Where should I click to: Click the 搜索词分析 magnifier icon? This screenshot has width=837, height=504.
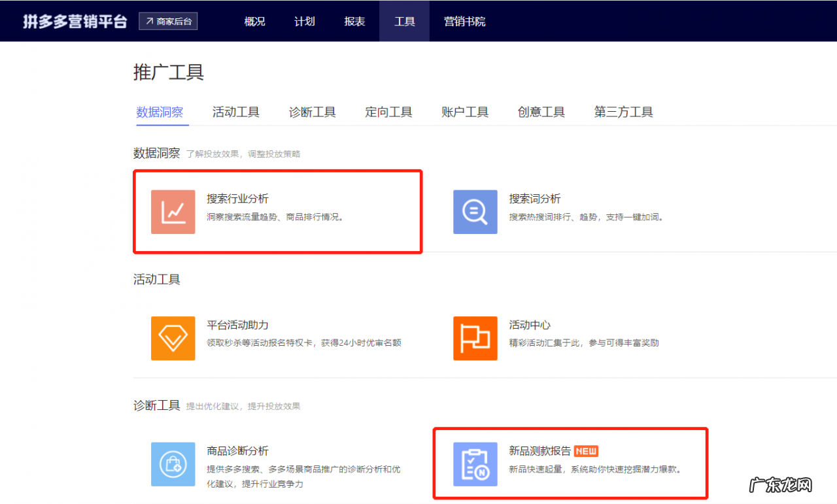point(475,212)
